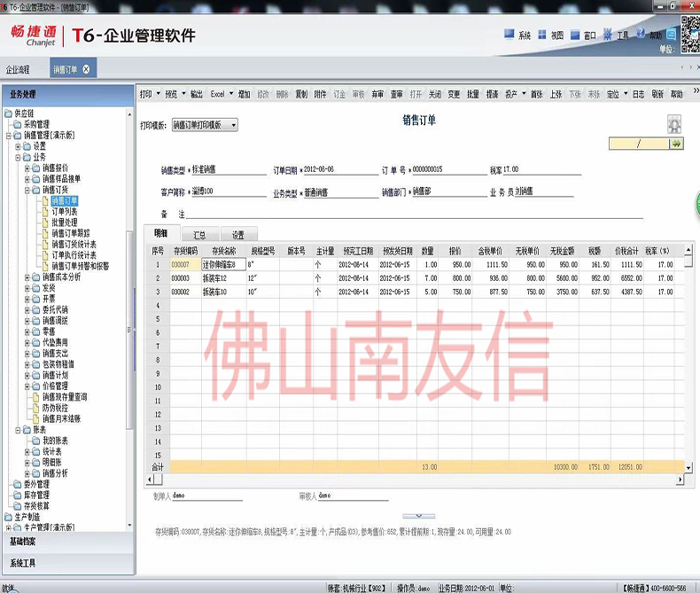This screenshot has width=700, height=593.
Task: Click 预览 preview in toolbar
Action: click(171, 94)
